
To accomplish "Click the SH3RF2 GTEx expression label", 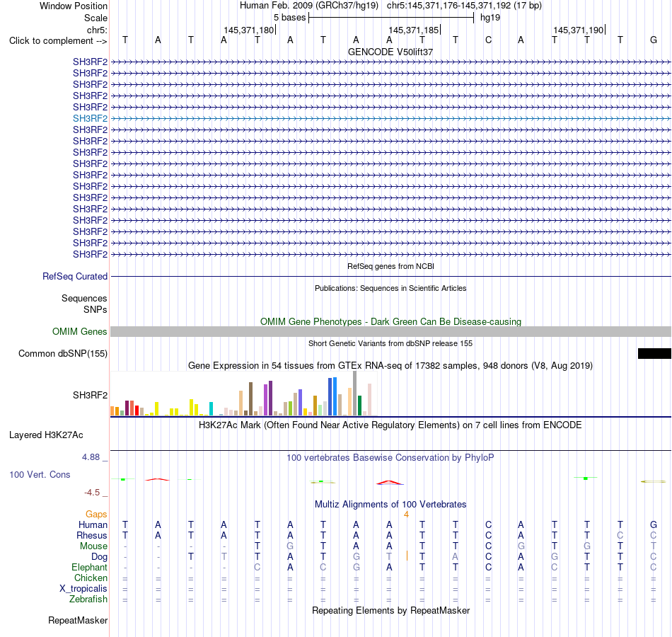I will 90,395.
